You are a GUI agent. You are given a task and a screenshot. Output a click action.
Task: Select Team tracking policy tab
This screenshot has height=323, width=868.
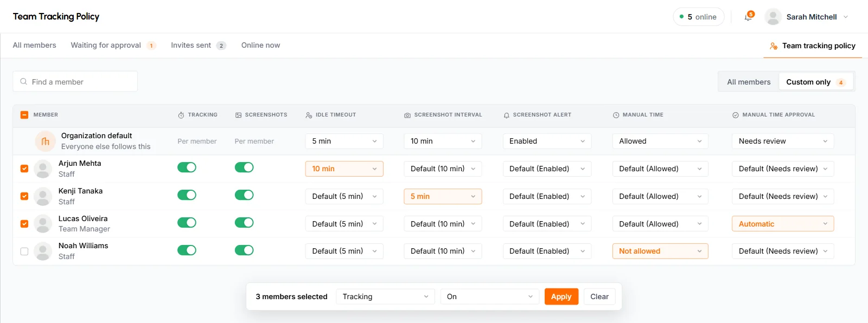point(813,46)
